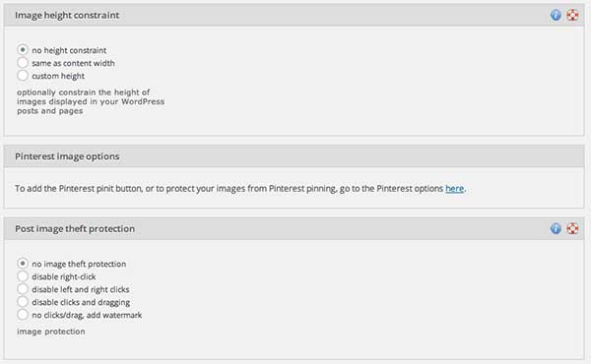Select 'no height constraint' radio button

point(23,50)
